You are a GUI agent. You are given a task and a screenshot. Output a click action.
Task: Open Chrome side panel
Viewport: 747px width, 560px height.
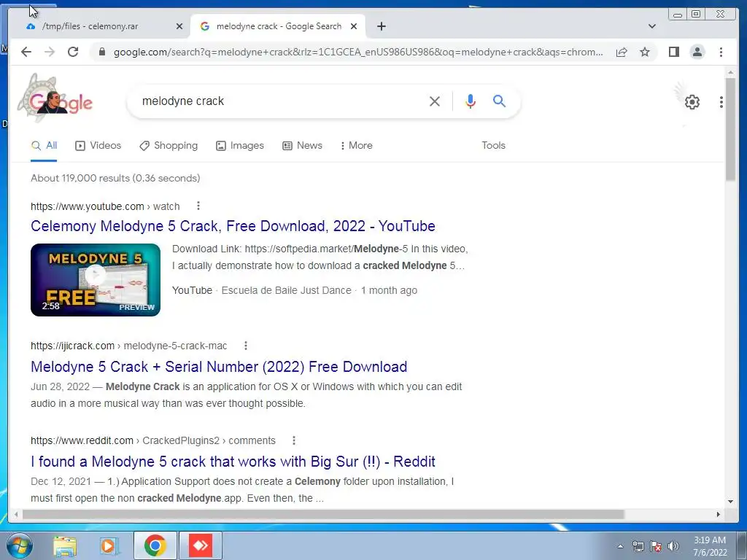tap(673, 52)
